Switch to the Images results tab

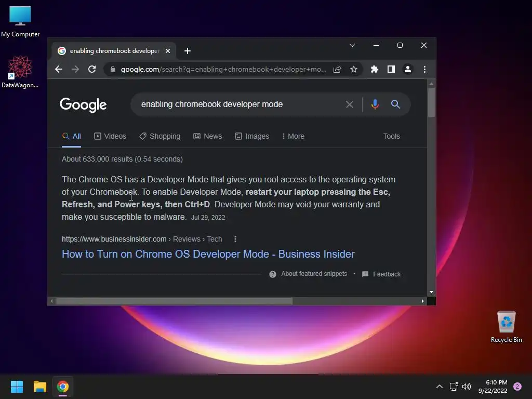click(x=252, y=136)
